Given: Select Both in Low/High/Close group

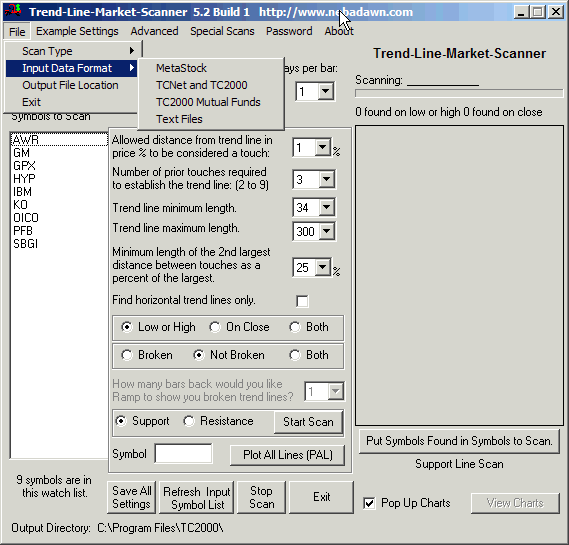Looking at the screenshot, I should point(295,327).
